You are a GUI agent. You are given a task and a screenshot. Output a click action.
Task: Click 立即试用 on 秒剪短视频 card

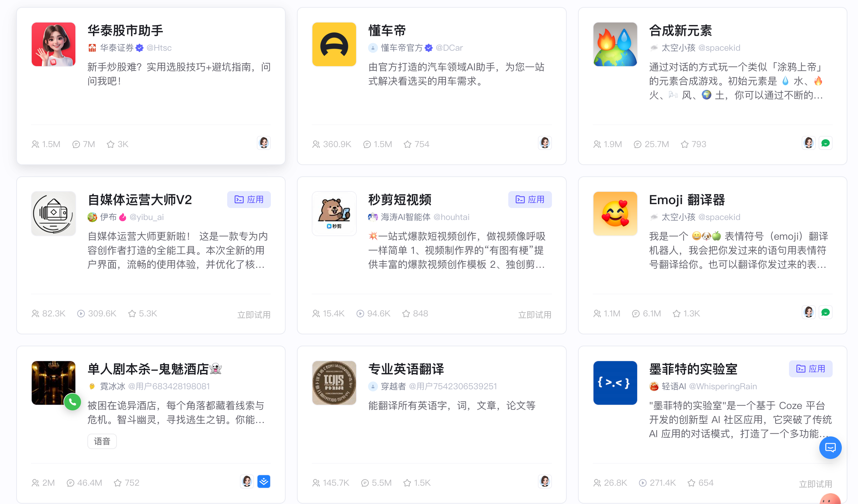coord(534,315)
